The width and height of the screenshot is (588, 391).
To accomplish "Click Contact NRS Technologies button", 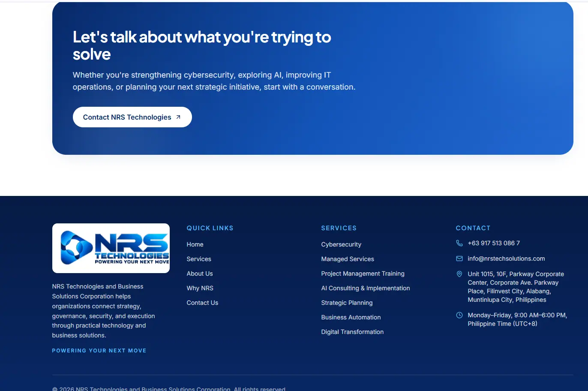I will click(132, 117).
